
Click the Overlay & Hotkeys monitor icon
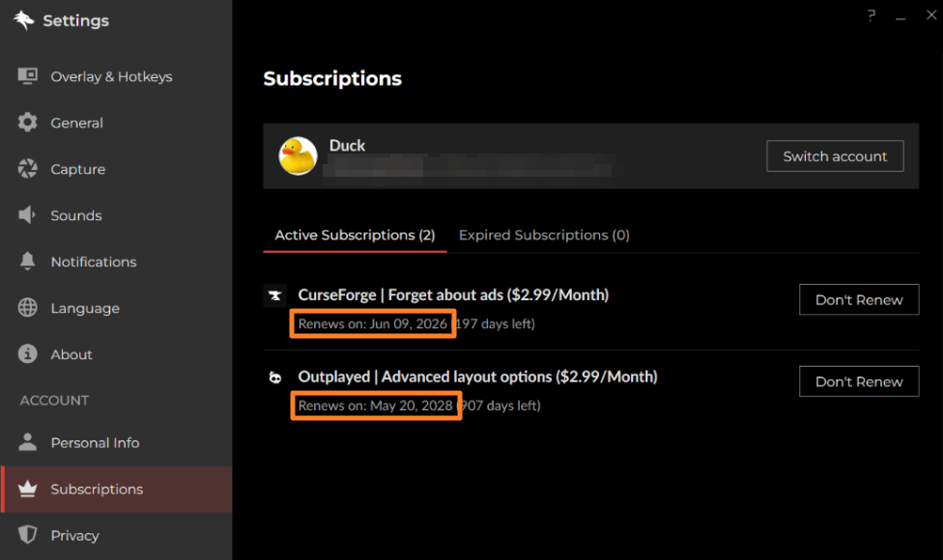pos(27,76)
